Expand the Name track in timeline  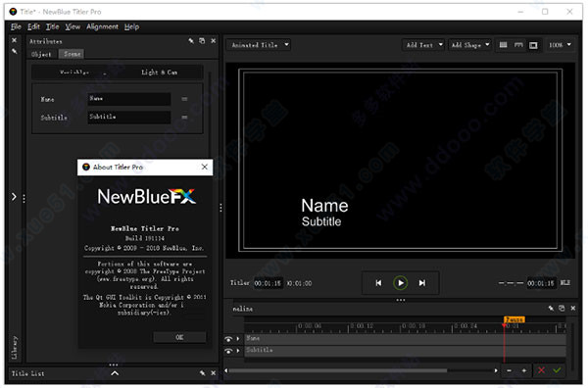238,338
